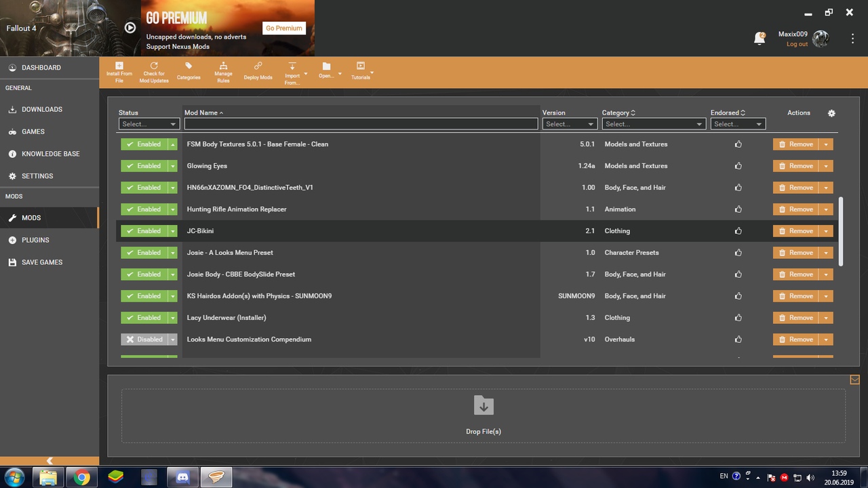Remove Looks Menu Customization Compendium

tap(795, 340)
